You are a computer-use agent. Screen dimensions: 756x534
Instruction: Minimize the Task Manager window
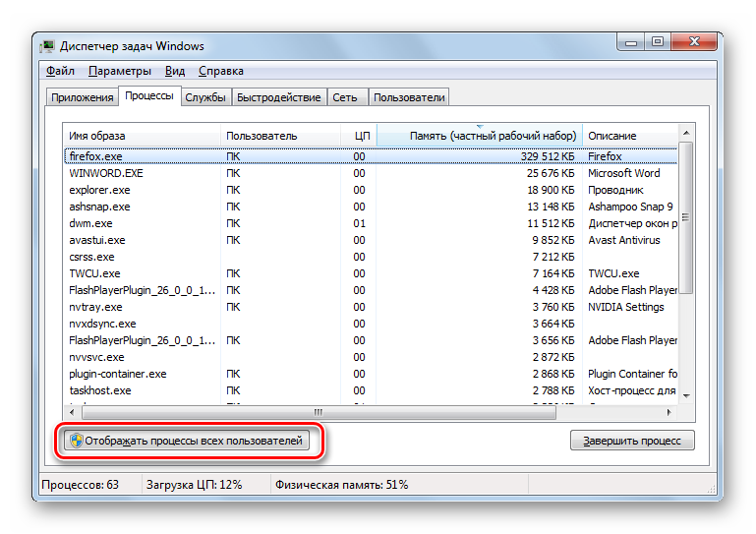[x=631, y=42]
